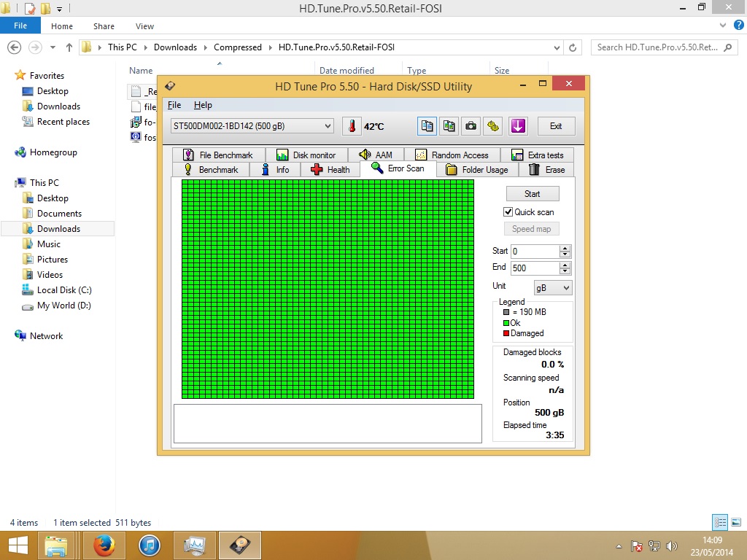Screen dimensions: 747x560
Task: Open the Extra tests tab
Action: [538, 155]
